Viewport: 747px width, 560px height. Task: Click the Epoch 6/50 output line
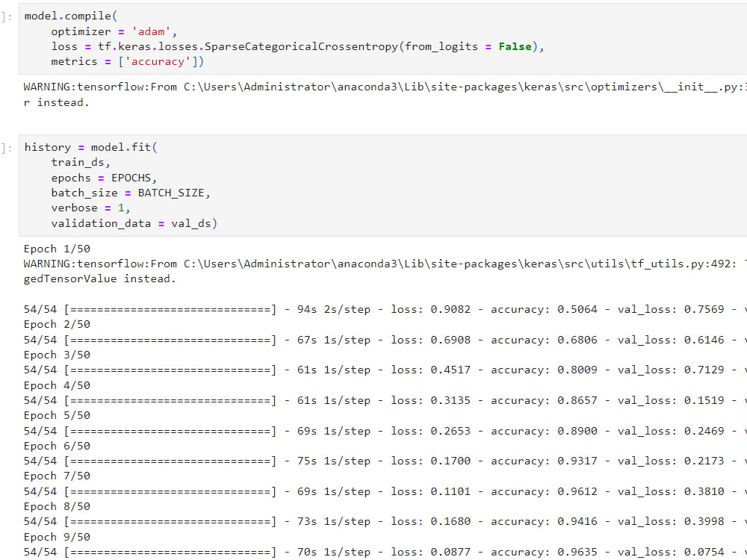(x=57, y=446)
